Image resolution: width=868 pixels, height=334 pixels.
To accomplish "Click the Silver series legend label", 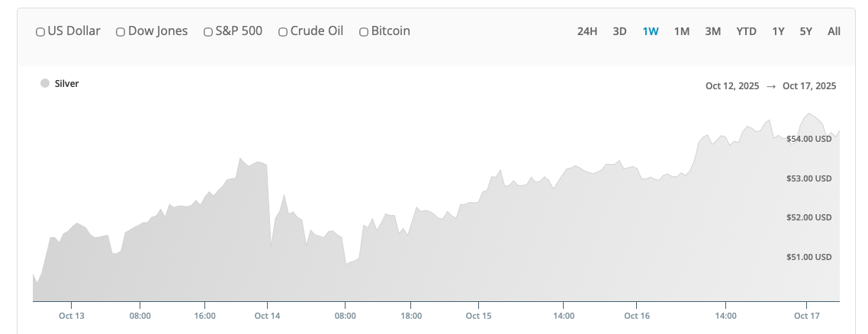I will [67, 83].
